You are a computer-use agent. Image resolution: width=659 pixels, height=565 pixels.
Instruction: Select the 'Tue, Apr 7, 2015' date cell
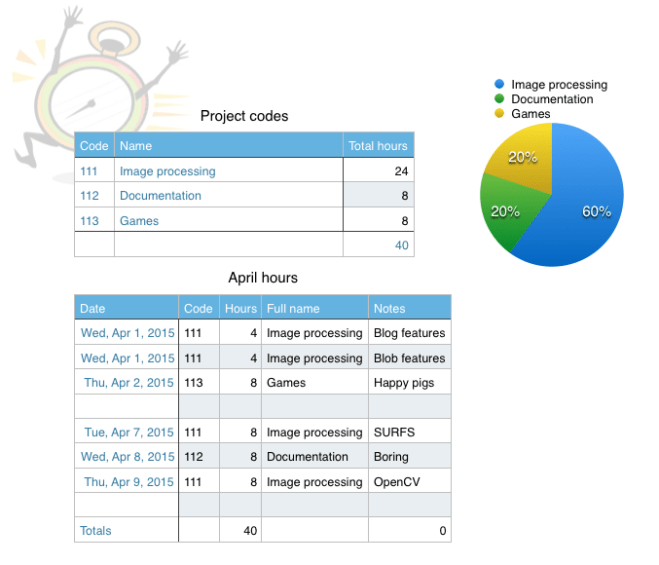[x=127, y=432]
